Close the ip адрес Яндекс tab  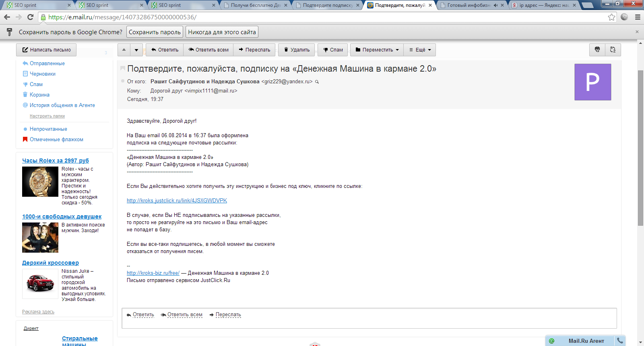tap(574, 5)
